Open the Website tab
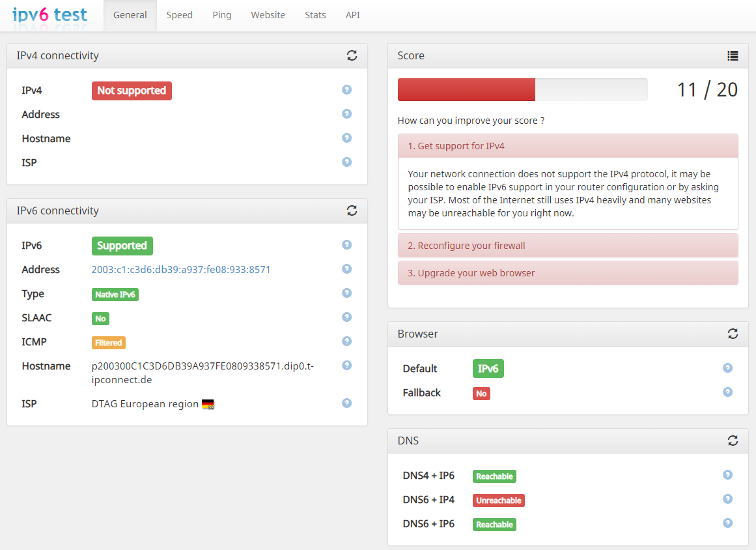The width and height of the screenshot is (756, 550). [x=268, y=16]
